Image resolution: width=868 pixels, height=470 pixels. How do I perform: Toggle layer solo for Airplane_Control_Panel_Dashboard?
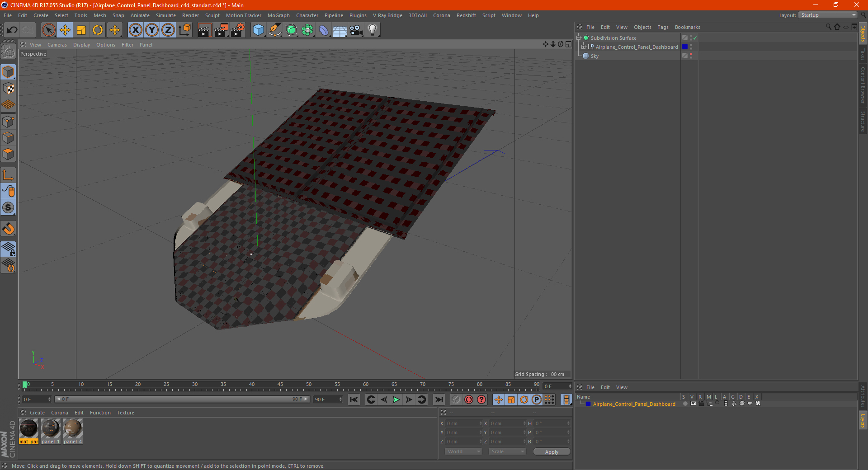[x=685, y=404]
